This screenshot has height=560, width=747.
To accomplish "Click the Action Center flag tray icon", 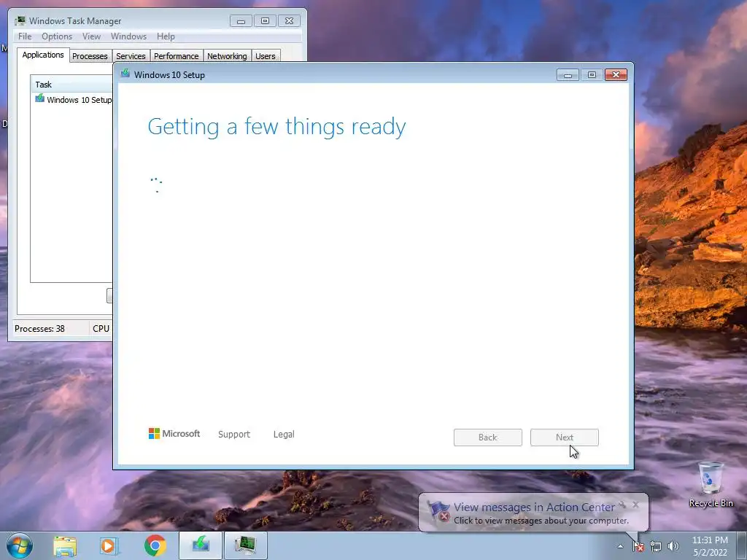I will click(638, 546).
